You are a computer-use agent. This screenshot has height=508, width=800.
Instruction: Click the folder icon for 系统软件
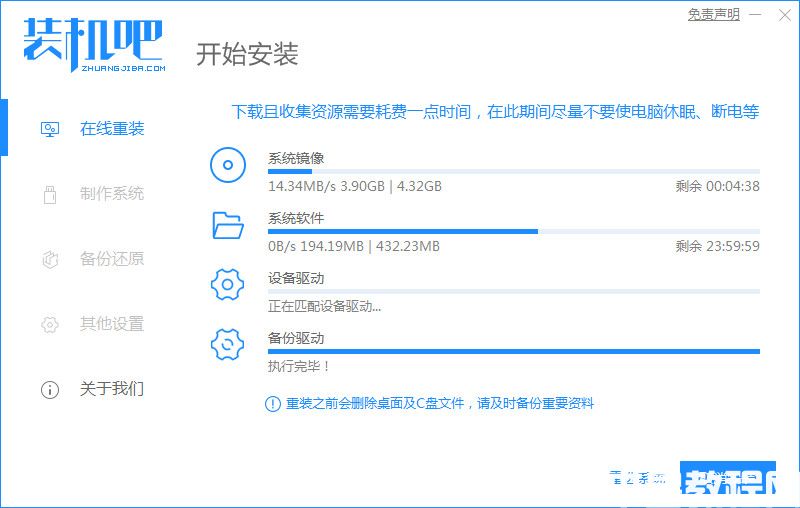click(228, 225)
